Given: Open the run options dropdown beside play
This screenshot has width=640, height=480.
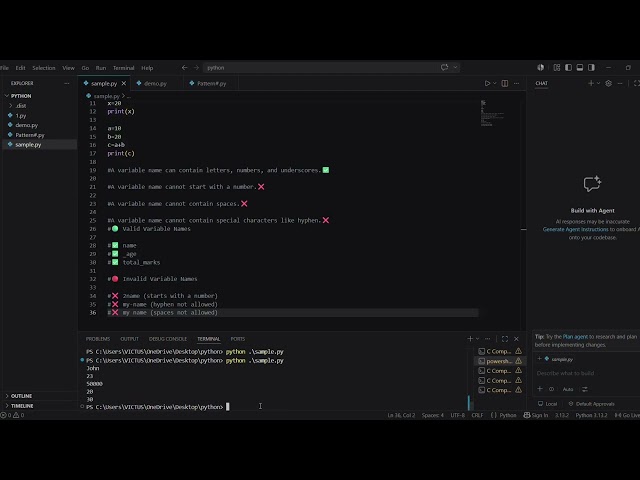Looking at the screenshot, I should coord(495,83).
